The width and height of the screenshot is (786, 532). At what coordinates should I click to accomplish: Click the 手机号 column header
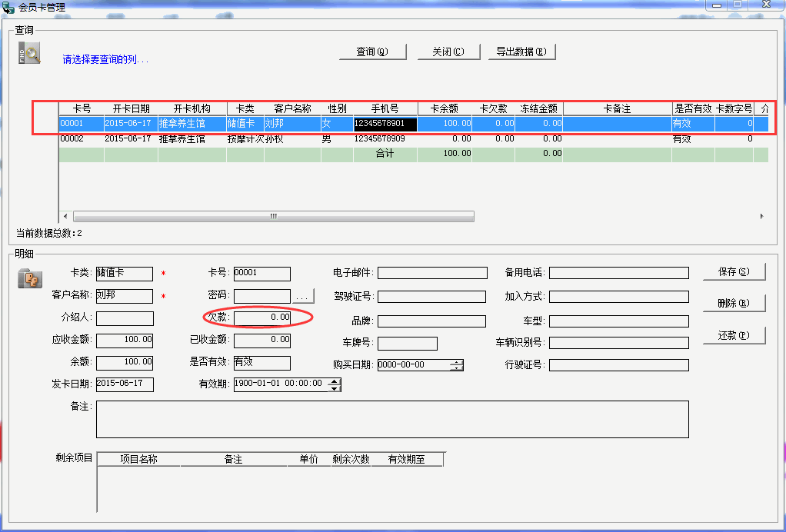coord(385,108)
